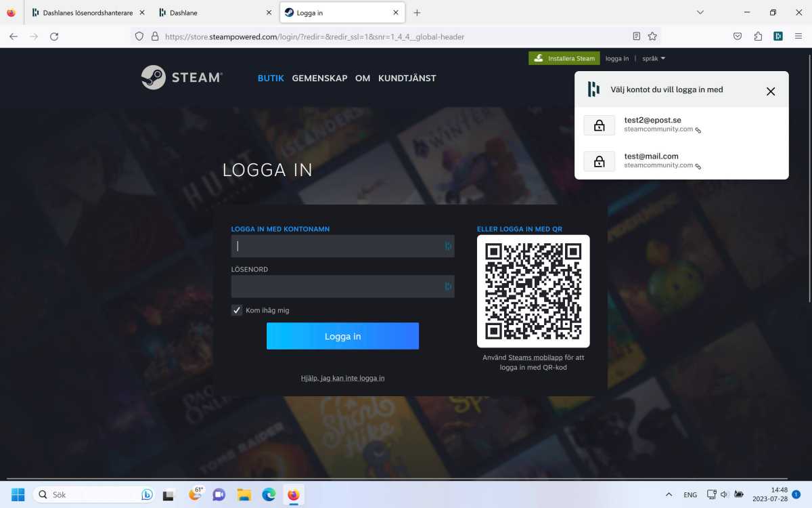Click the link icon next to test2@epost.se domain

point(698,130)
